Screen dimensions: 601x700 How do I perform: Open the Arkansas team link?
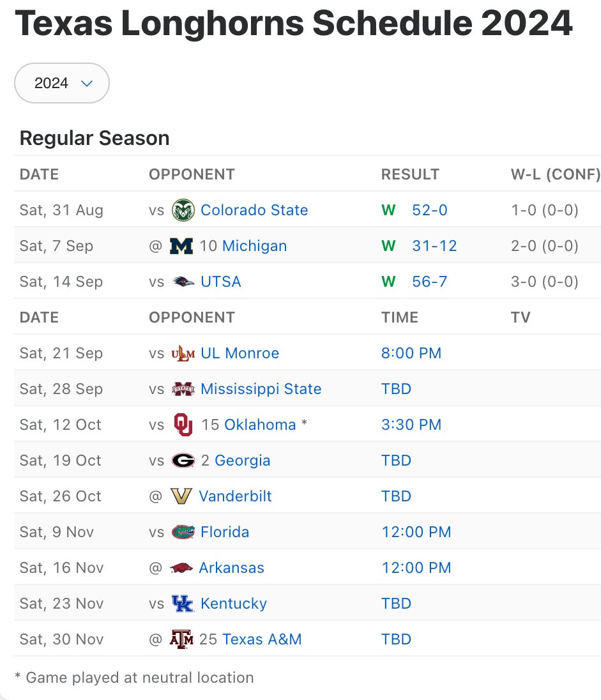(231, 568)
